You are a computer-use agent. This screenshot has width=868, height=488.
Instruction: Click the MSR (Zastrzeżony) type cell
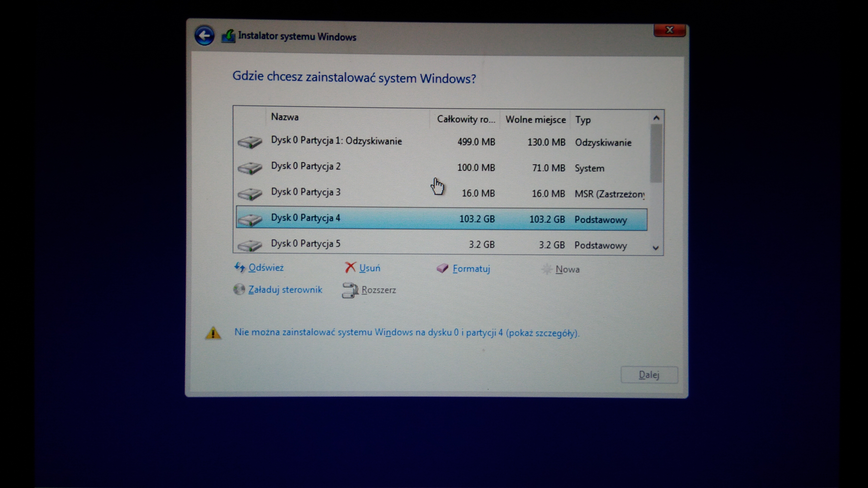pyautogui.click(x=610, y=194)
